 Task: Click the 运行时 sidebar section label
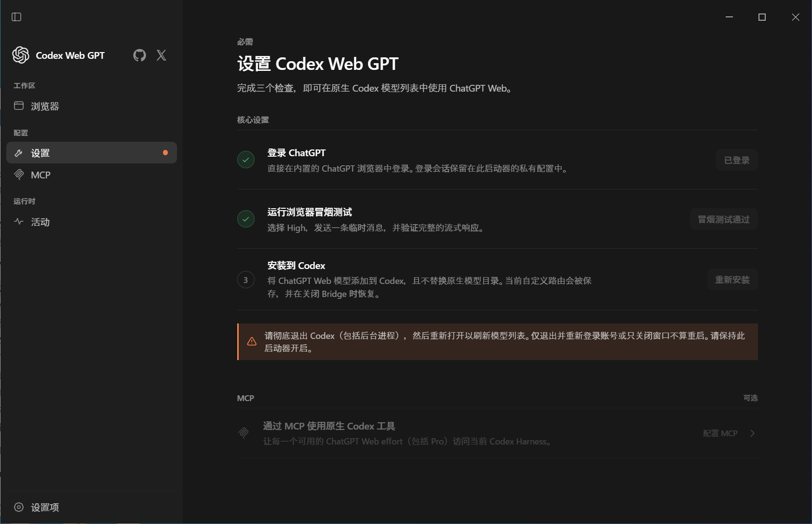(24, 201)
